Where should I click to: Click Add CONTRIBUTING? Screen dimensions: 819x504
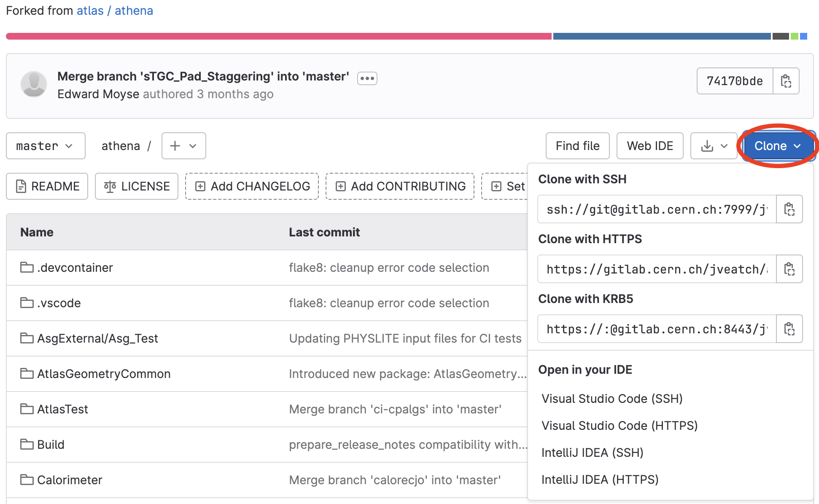[x=400, y=186]
